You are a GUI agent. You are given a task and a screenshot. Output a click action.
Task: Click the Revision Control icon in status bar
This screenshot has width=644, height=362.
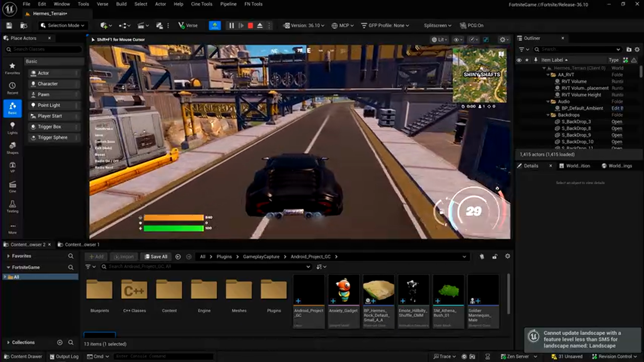[596, 356]
